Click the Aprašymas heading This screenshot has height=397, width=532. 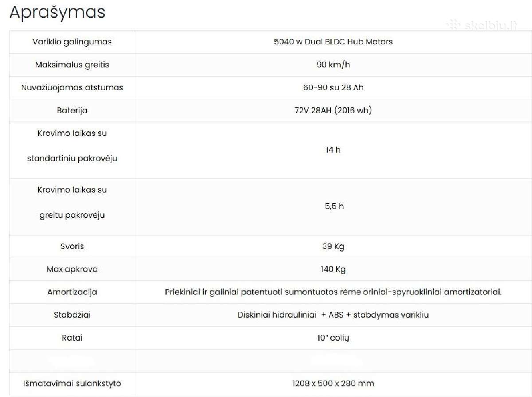coord(57,12)
